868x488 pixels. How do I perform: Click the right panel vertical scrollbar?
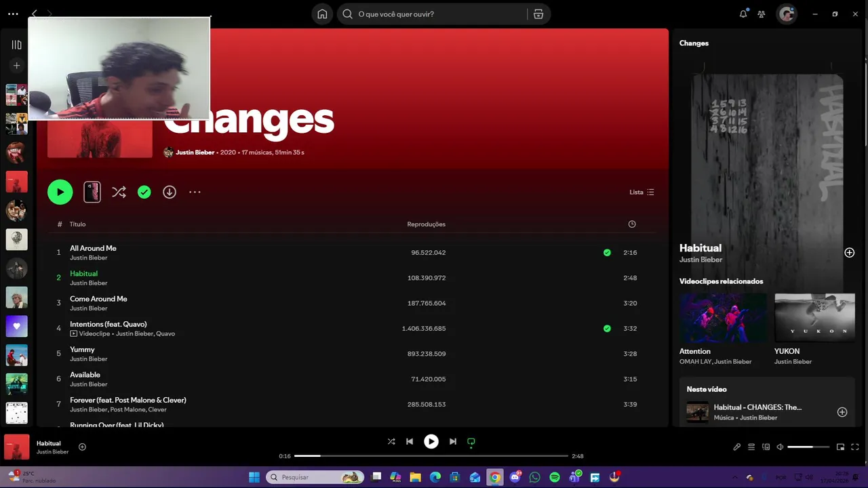pyautogui.click(x=865, y=102)
